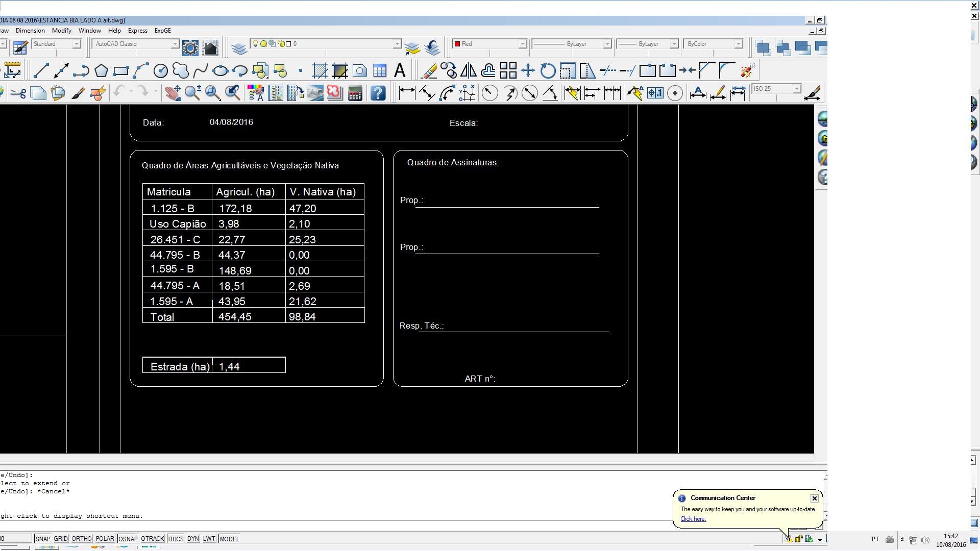Select the Revision Cloud tool
Image resolution: width=980 pixels, height=551 pixels.
click(181, 71)
